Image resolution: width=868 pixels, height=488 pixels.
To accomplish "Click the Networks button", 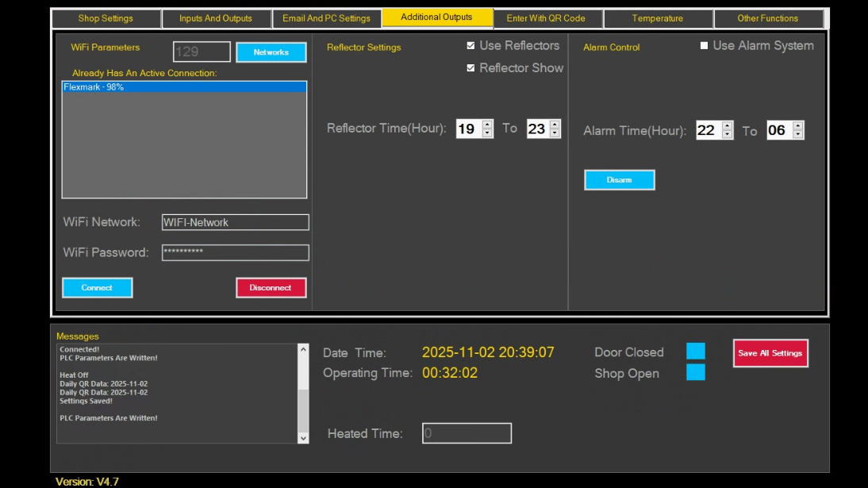I will click(271, 52).
